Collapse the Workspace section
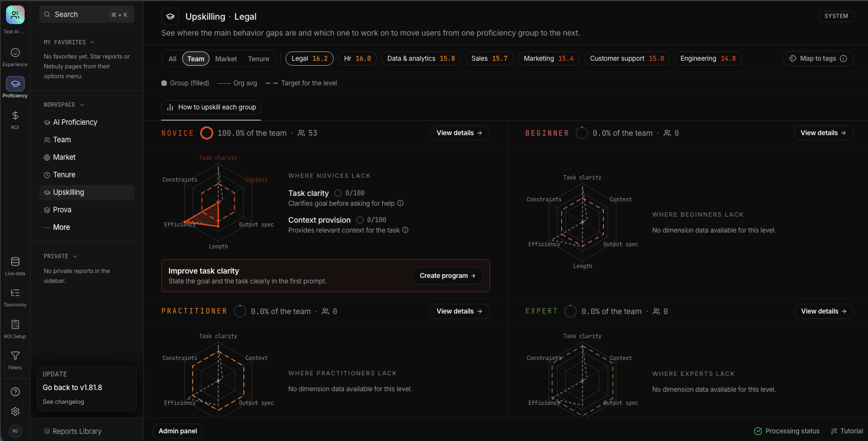Image resolution: width=868 pixels, height=441 pixels. pyautogui.click(x=64, y=105)
